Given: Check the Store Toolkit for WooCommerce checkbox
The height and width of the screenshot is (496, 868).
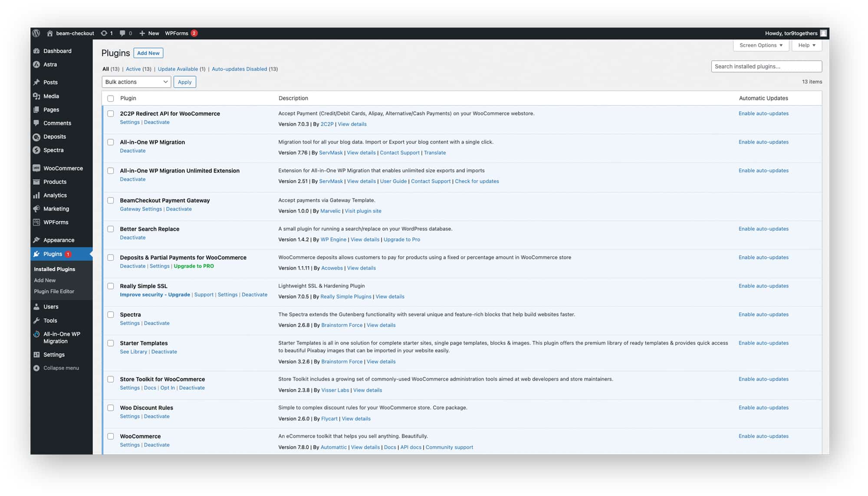Looking at the screenshot, I should coord(111,379).
